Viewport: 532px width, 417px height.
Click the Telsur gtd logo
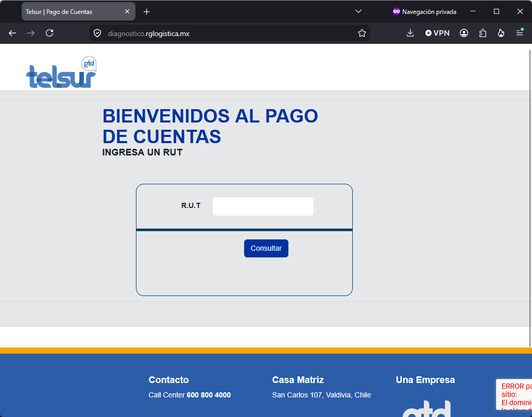click(x=61, y=72)
